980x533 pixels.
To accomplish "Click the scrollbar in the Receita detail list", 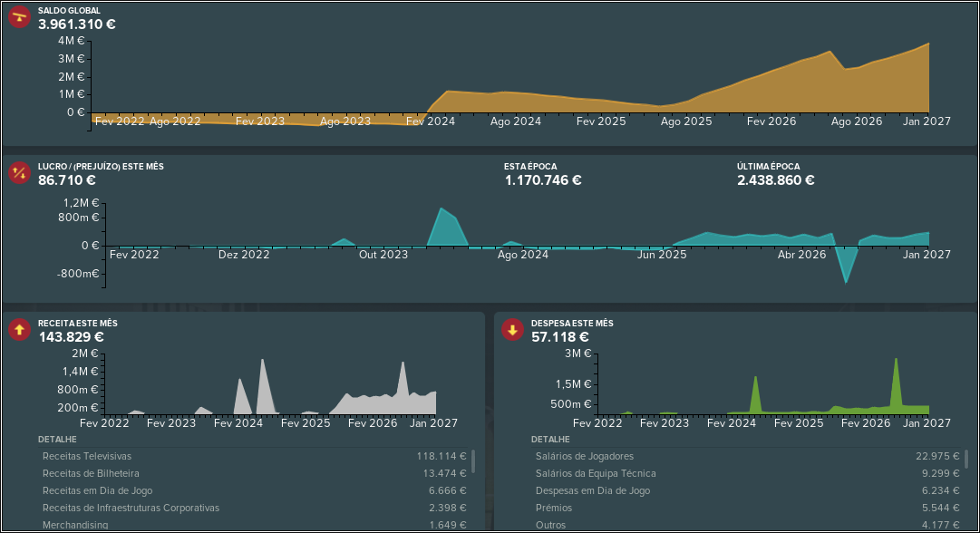I will click(473, 461).
